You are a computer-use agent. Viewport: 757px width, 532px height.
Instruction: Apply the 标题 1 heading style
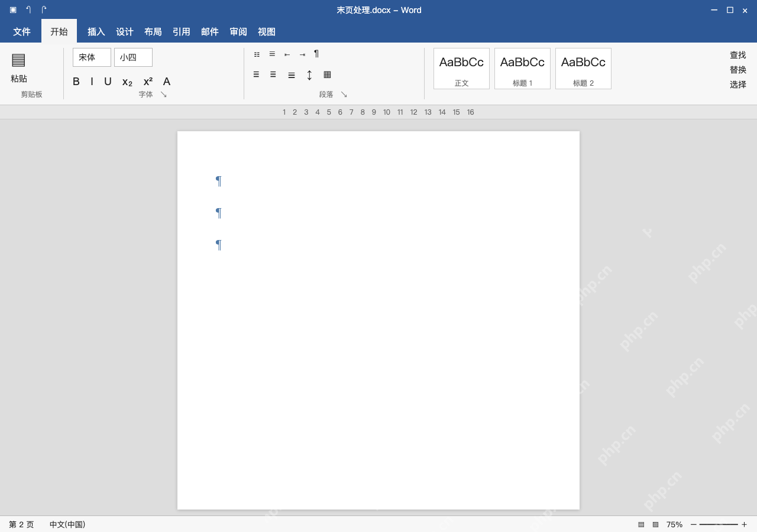522,69
